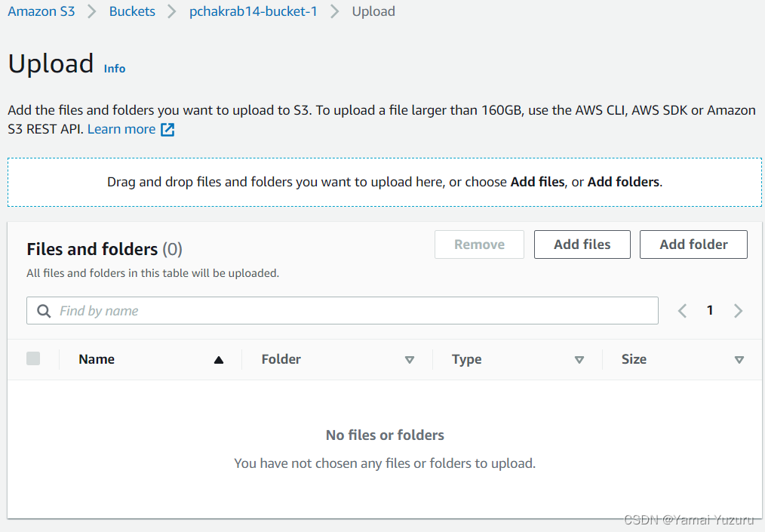Toggle the select-all checkbox in table header
765x532 pixels.
[33, 358]
